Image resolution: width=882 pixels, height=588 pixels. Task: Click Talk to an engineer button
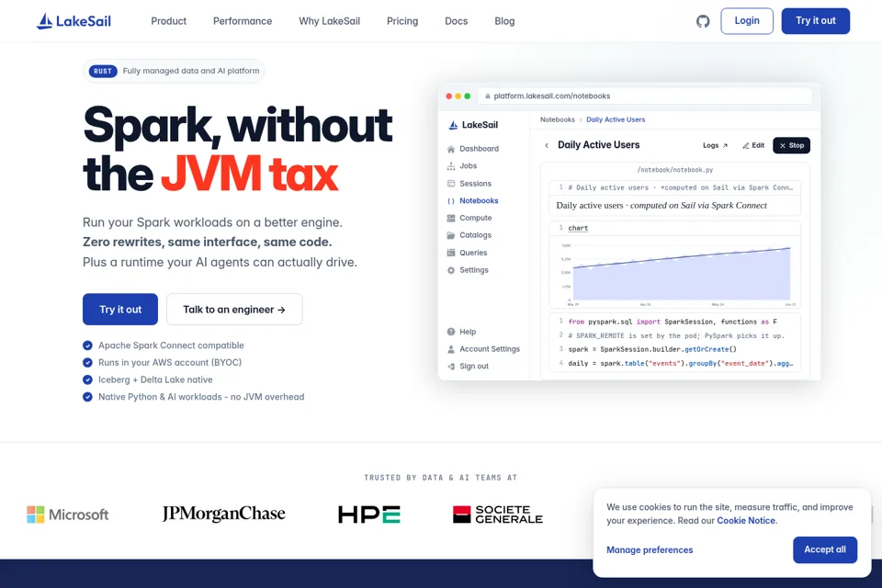pyautogui.click(x=234, y=309)
